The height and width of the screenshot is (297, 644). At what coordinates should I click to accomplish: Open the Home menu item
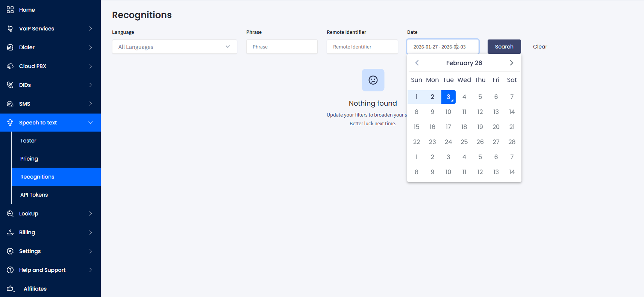(x=50, y=10)
